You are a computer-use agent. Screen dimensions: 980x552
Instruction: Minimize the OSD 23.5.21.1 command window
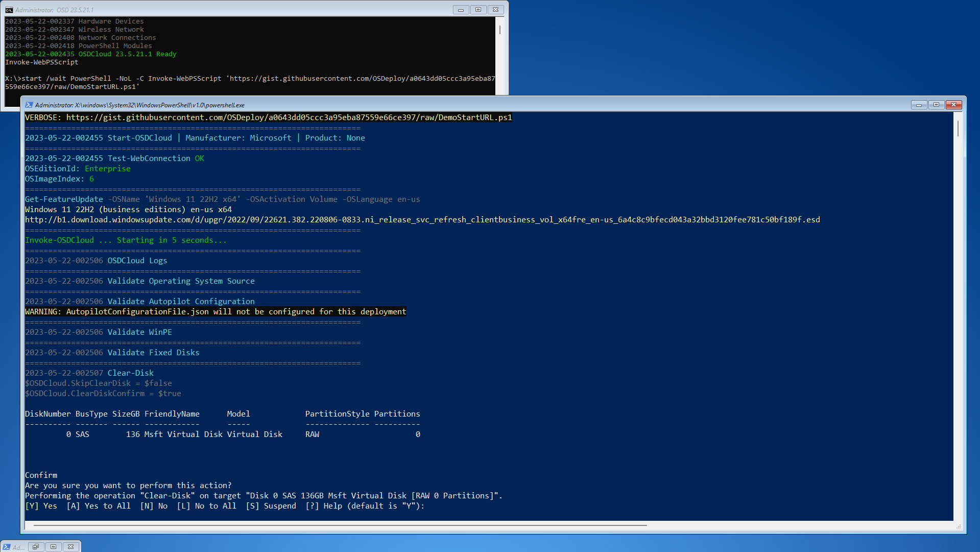(x=461, y=10)
